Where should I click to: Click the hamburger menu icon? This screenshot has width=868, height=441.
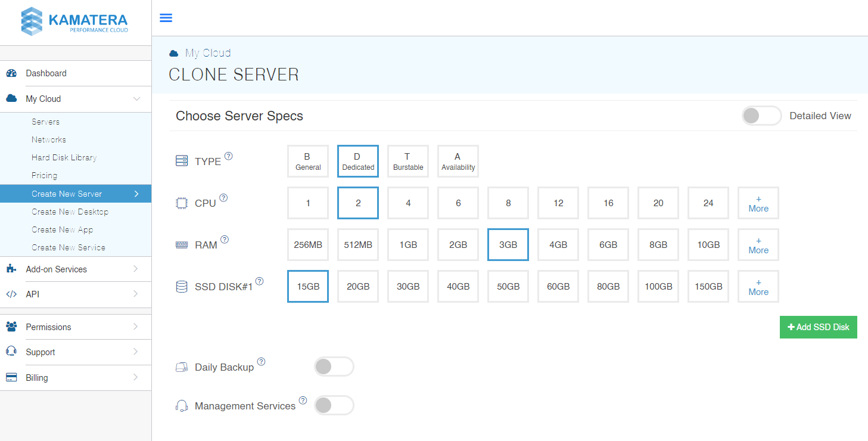(166, 18)
